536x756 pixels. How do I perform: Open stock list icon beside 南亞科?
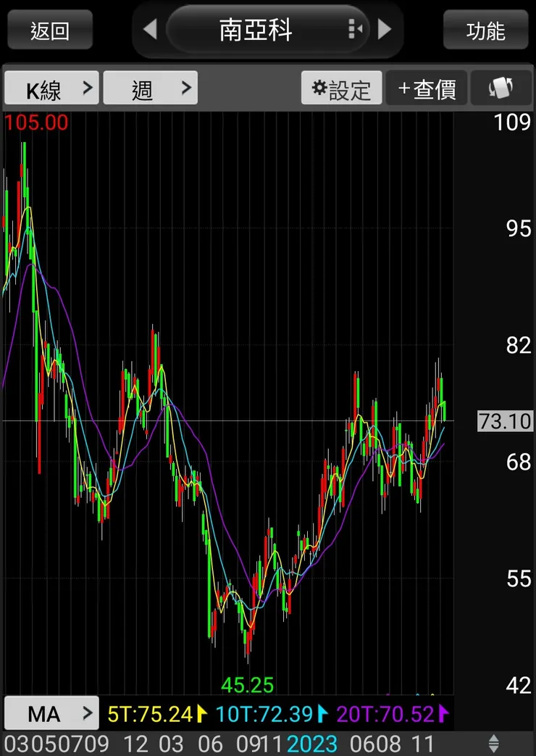(355, 30)
